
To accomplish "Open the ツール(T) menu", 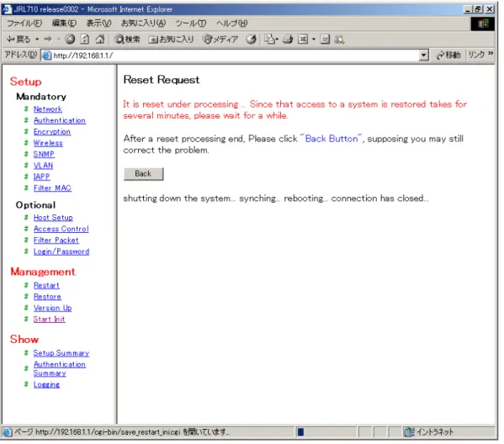I will pyautogui.click(x=191, y=24).
